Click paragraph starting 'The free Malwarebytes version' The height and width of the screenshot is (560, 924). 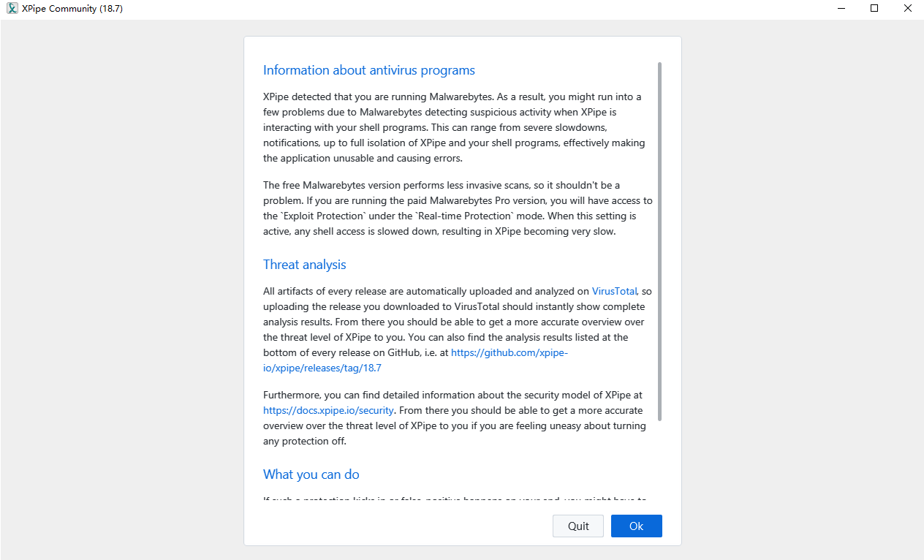[x=453, y=208]
